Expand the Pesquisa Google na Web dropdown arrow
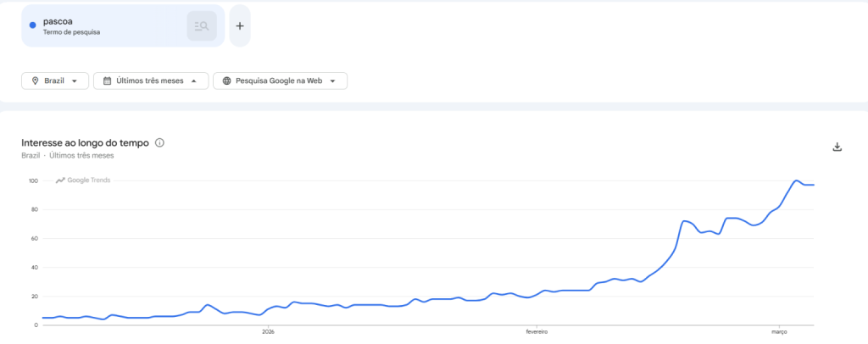868x344 pixels. tap(334, 81)
